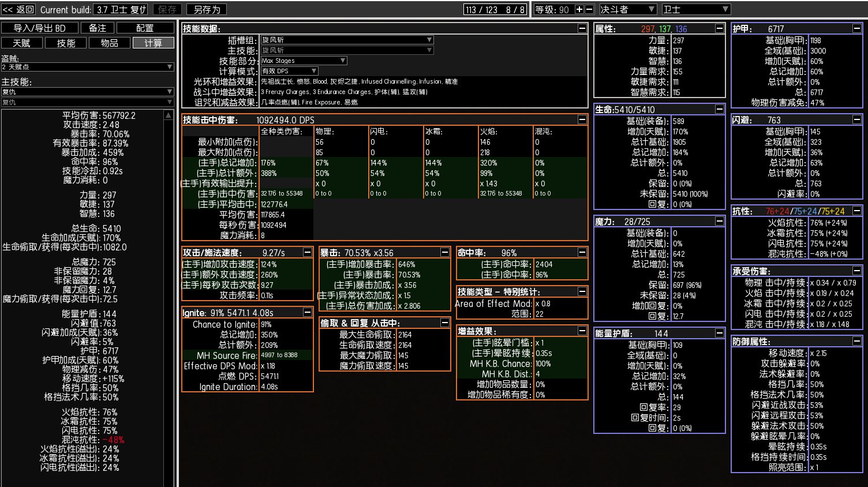Click the level decrease minus button
Image resolution: width=868 pixels, height=487 pixels.
(589, 9)
